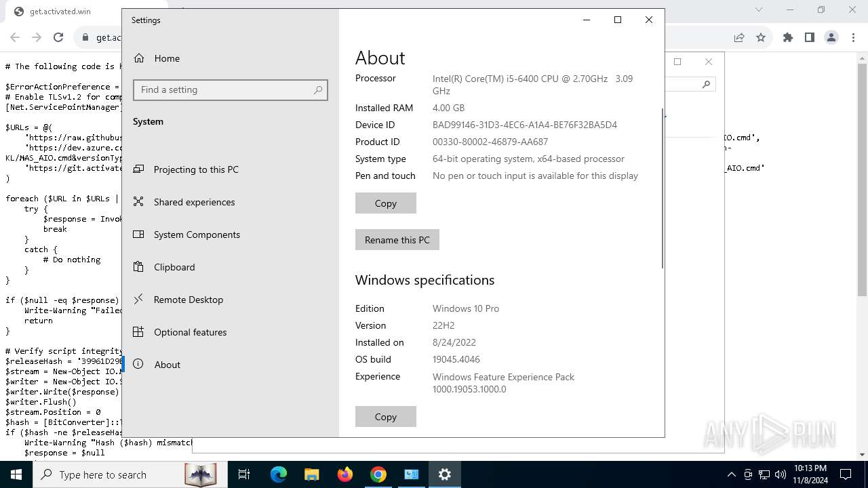868x488 pixels.
Task: Click Chrome page vertical scrollbar
Action: coord(863,180)
